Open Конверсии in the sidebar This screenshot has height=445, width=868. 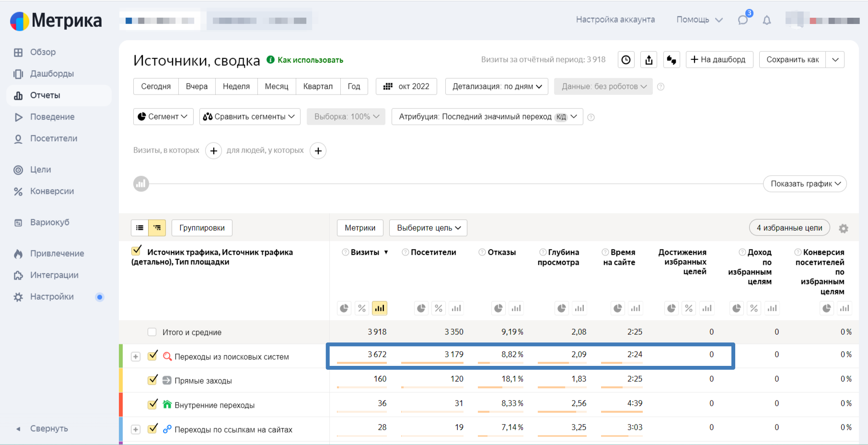click(52, 191)
